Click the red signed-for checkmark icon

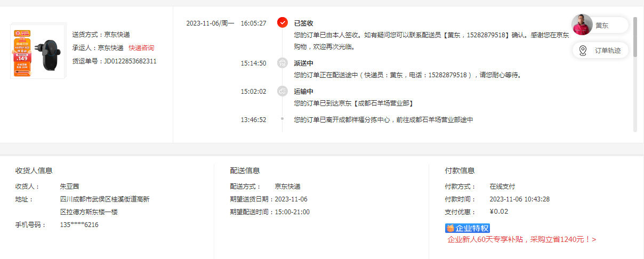[x=283, y=23]
